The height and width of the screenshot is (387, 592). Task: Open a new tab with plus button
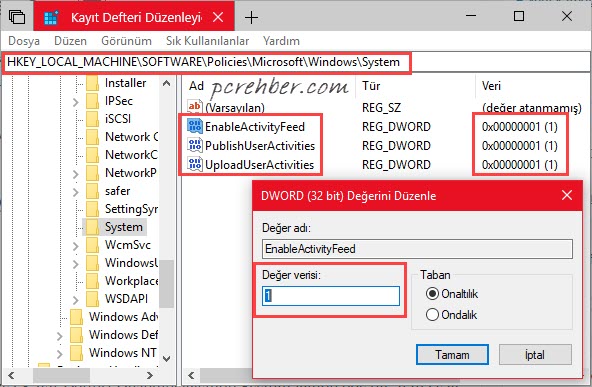tap(251, 17)
